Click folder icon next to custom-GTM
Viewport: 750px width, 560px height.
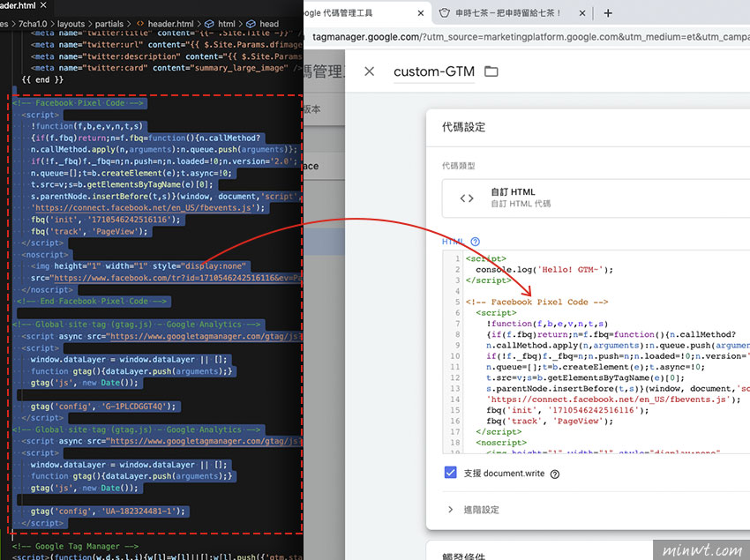pos(491,71)
